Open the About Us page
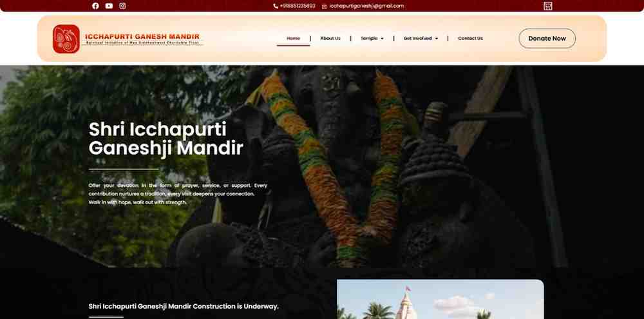 point(330,38)
